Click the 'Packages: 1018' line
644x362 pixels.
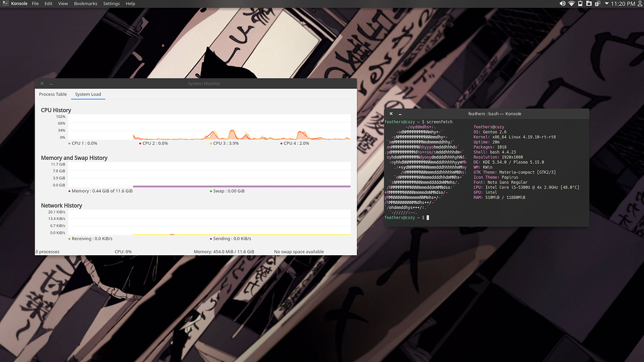(490, 147)
